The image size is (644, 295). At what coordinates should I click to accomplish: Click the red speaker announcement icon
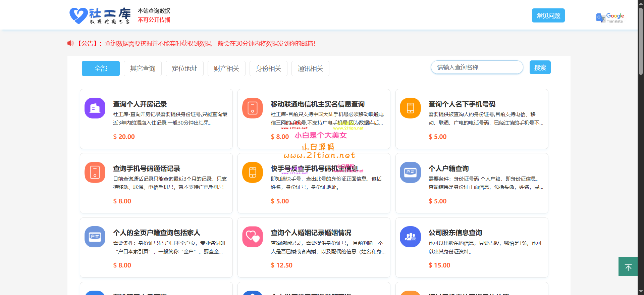coord(70,43)
